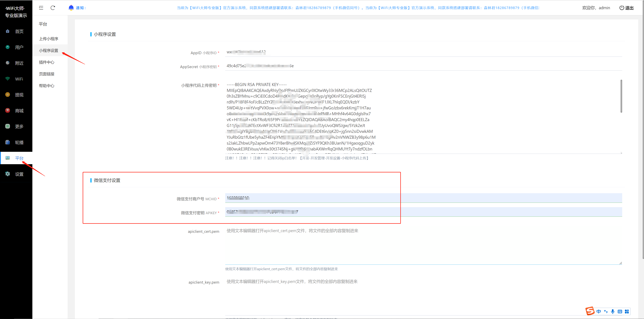644x319 pixels.
Task: Click the WiFi大师专业版演示 logo title
Action: click(x=16, y=12)
